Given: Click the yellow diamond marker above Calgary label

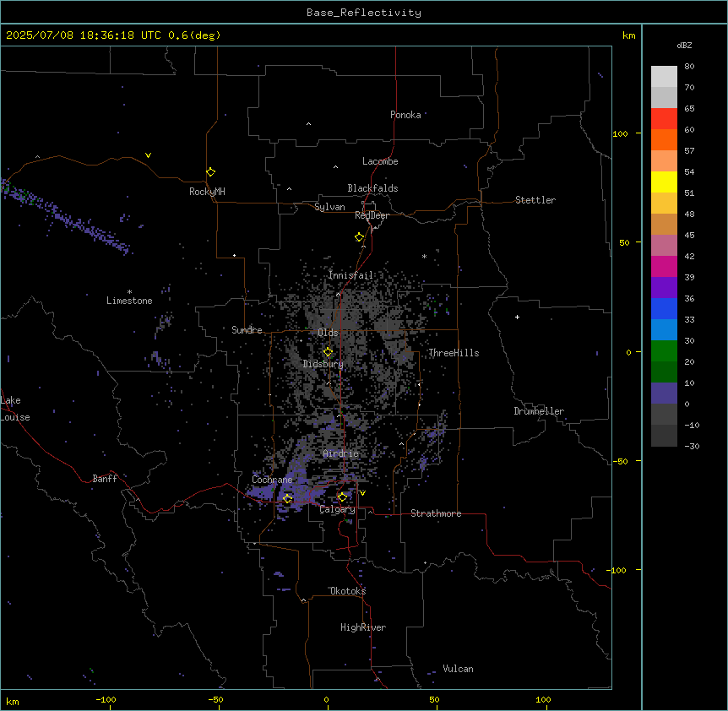Looking at the screenshot, I should coord(342,497).
